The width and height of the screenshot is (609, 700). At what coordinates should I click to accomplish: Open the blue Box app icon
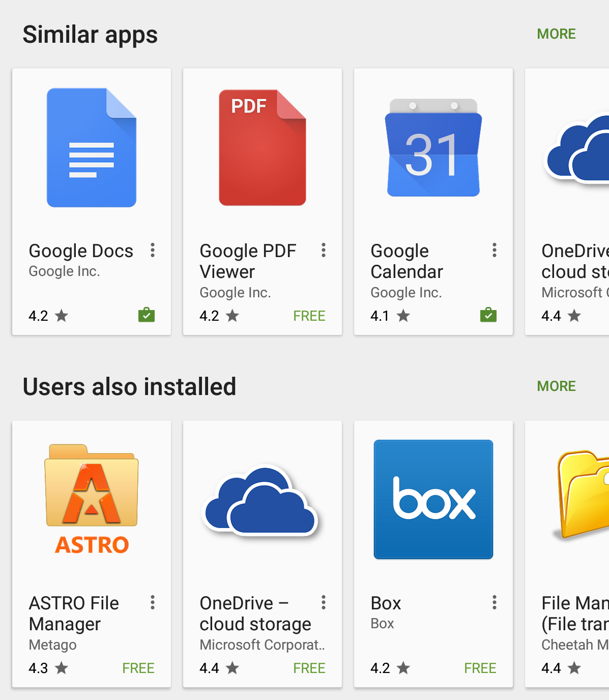coord(433,499)
